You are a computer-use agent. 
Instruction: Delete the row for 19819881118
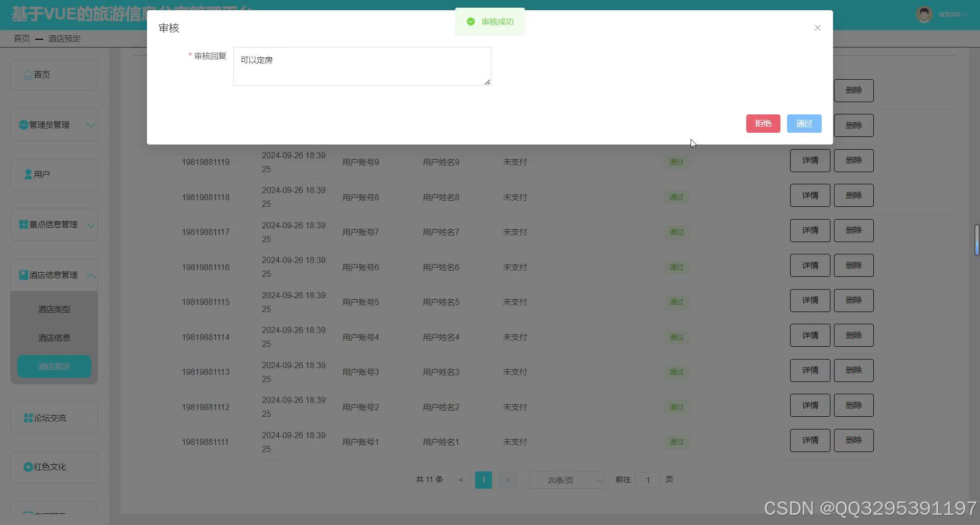(854, 196)
